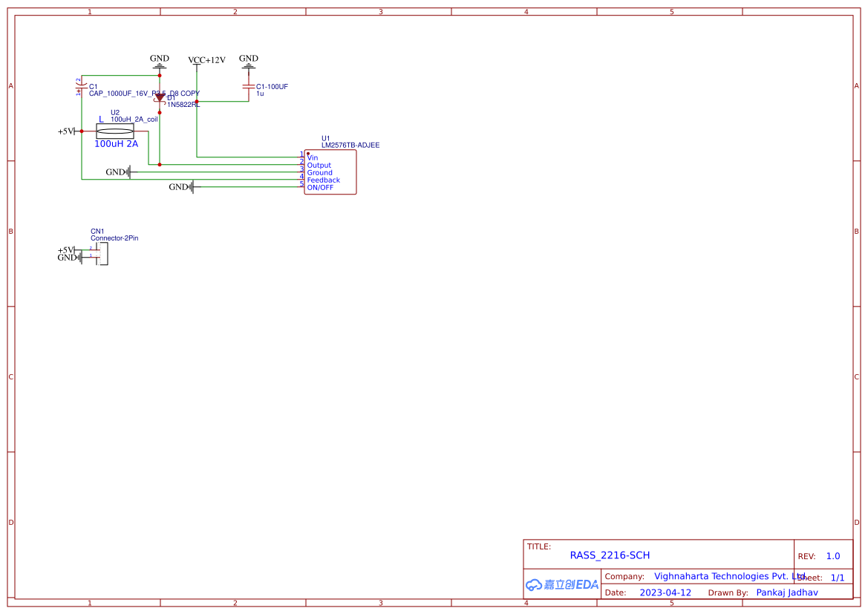Image resolution: width=868 pixels, height=614 pixels.
Task: Click Drawn By name Pankaj Jadhav
Action: click(x=787, y=592)
